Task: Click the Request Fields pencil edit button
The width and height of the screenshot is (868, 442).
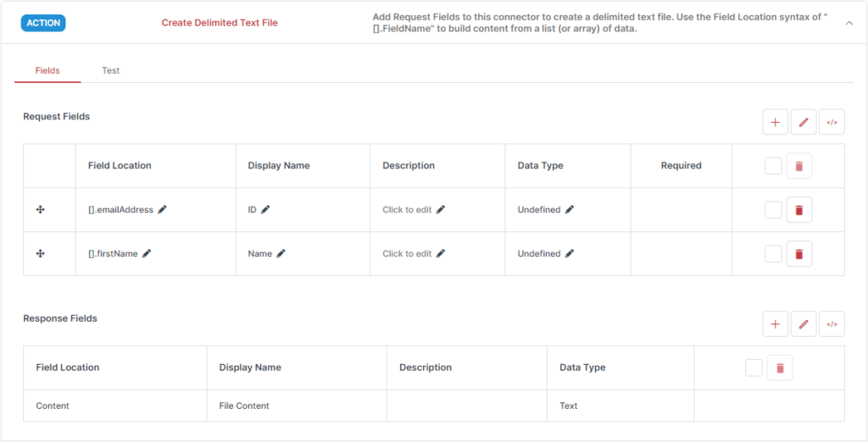Action: coord(804,122)
